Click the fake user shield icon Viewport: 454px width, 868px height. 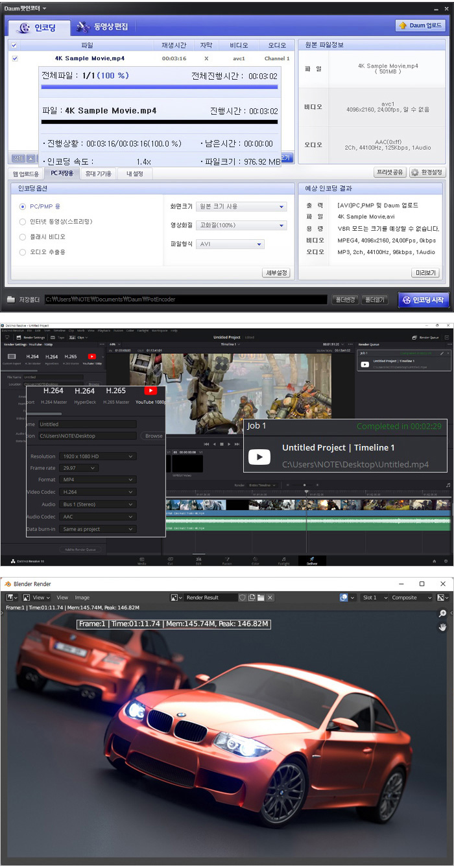(242, 598)
